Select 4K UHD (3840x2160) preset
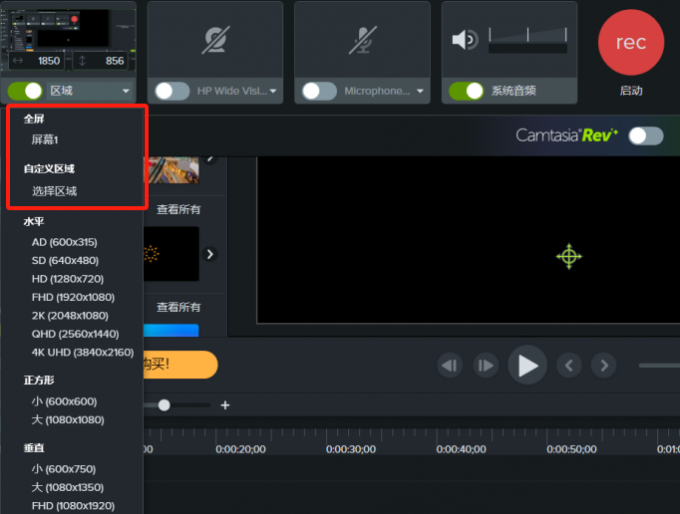Screen dimensions: 680x514 [x=82, y=352]
